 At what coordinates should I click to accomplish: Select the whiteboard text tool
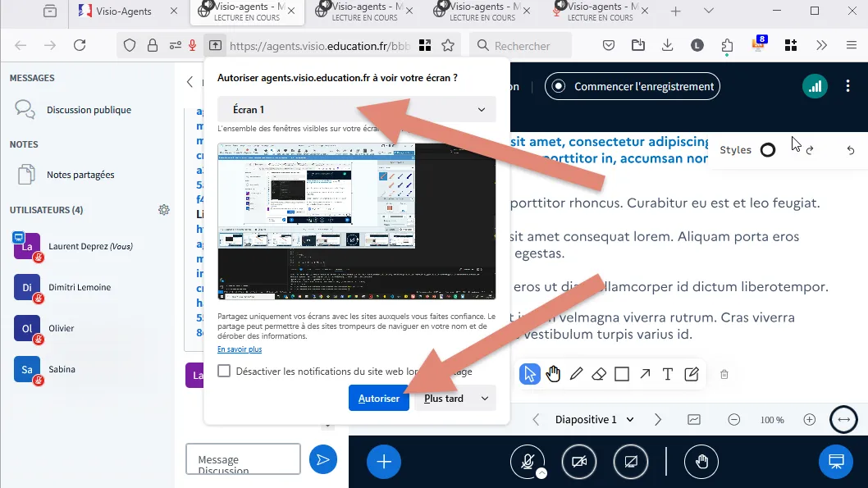click(668, 374)
